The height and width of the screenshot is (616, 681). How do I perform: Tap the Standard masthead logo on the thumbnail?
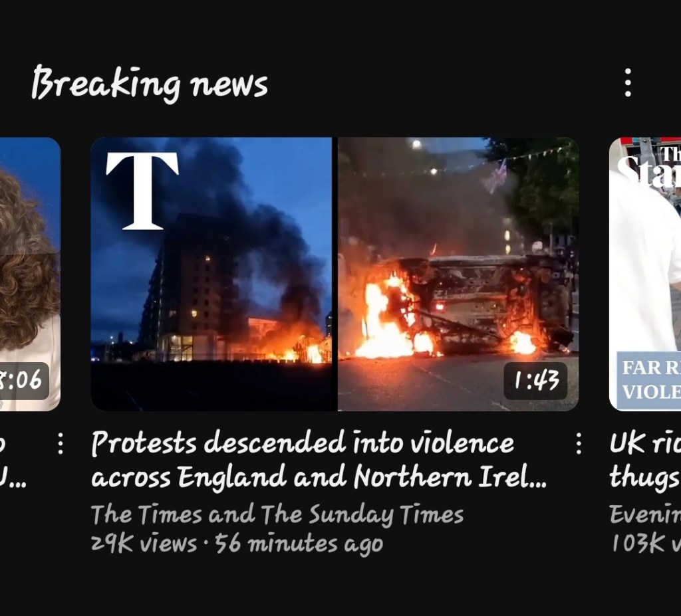click(649, 167)
